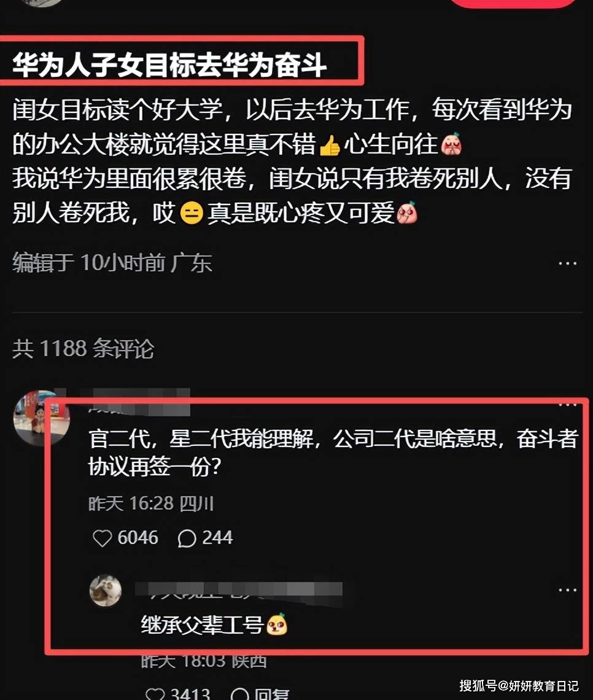Tap the 昨天 16:28 四川 comment timestamp
593x700 pixels.
[151, 504]
